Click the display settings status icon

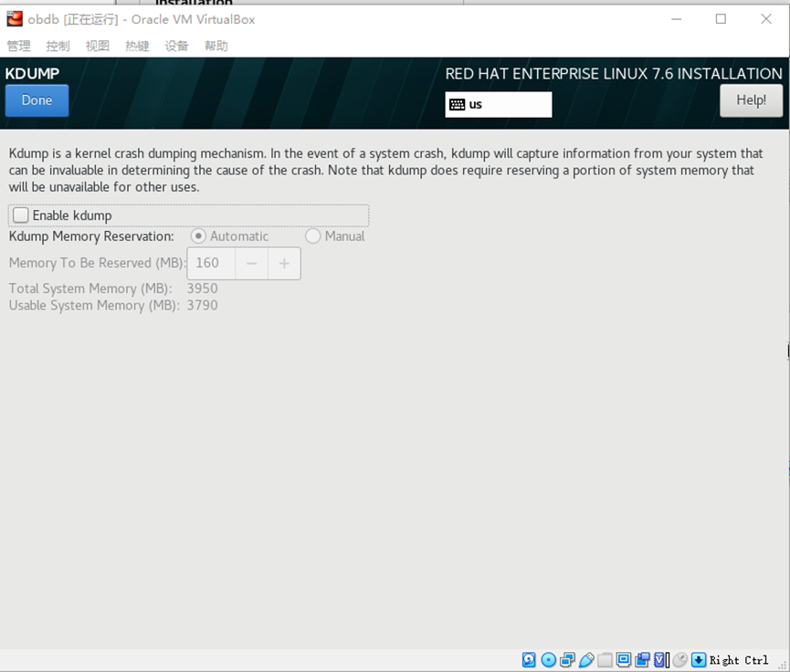[x=625, y=659]
